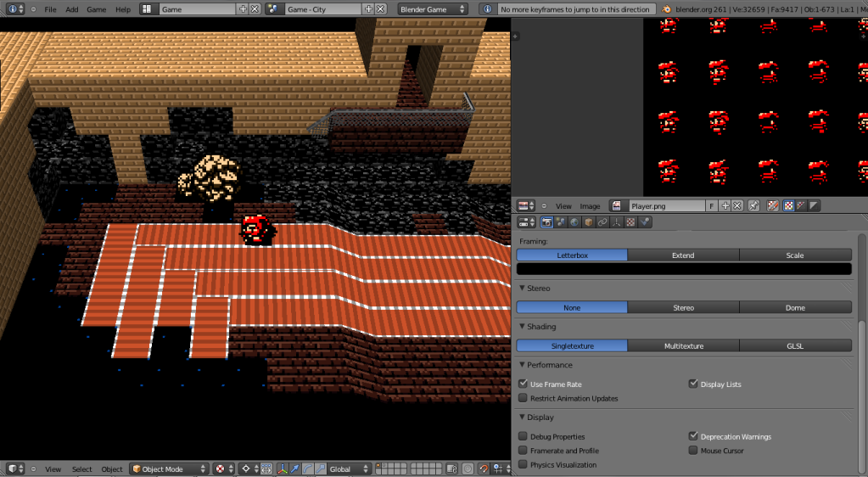This screenshot has height=477, width=868.
Task: Set stereo mode to Dome
Action: pos(795,307)
